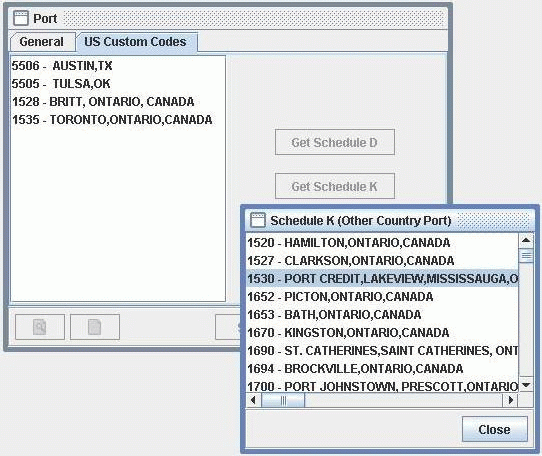This screenshot has height=456, width=542.
Task: Switch to the General tab
Action: coord(42,42)
